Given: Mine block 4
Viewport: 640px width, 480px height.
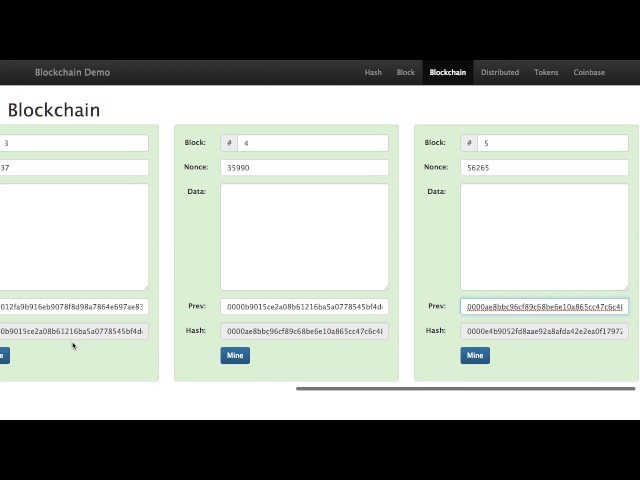Looking at the screenshot, I should tap(235, 356).
